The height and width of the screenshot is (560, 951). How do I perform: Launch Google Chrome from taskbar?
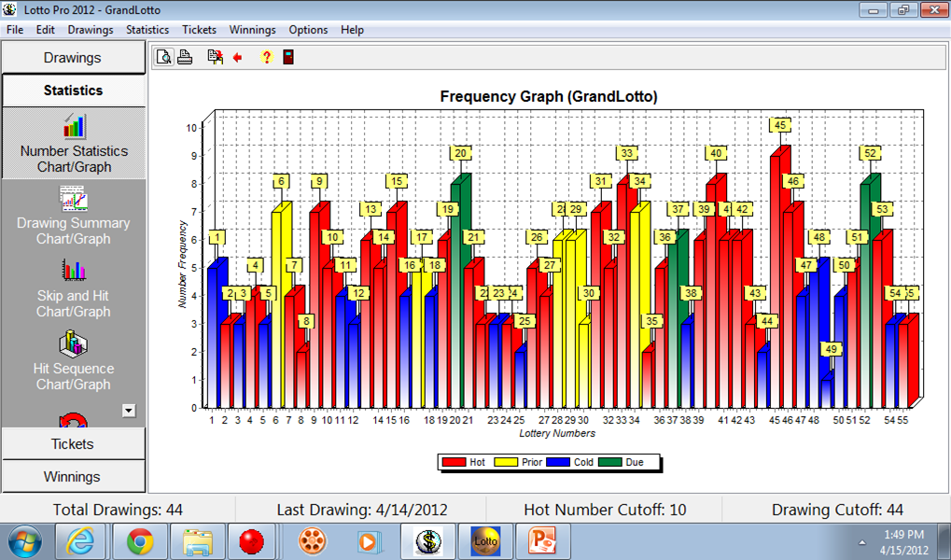point(140,541)
